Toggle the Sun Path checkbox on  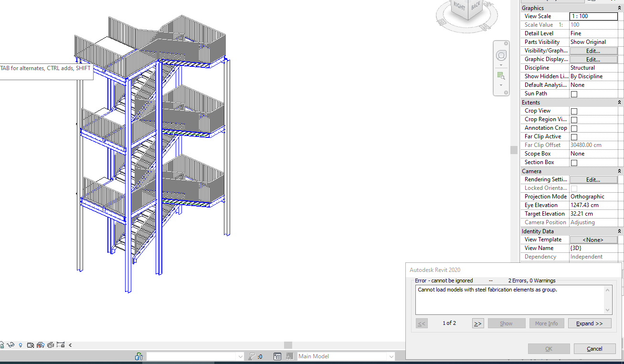click(574, 94)
